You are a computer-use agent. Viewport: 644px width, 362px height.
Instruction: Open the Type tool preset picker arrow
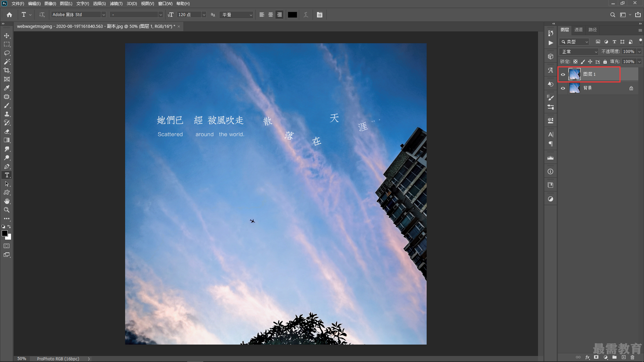pyautogui.click(x=30, y=15)
